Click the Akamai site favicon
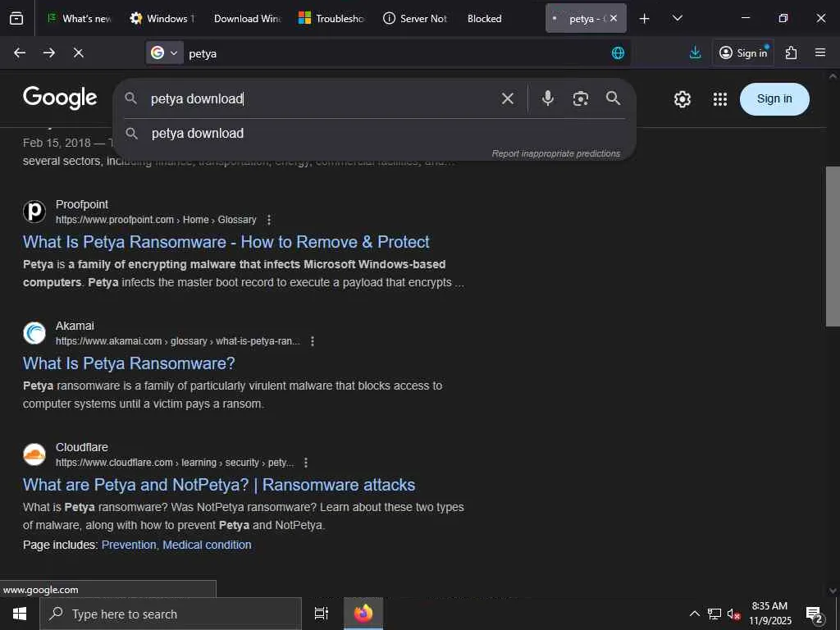This screenshot has width=840, height=630. tap(34, 333)
